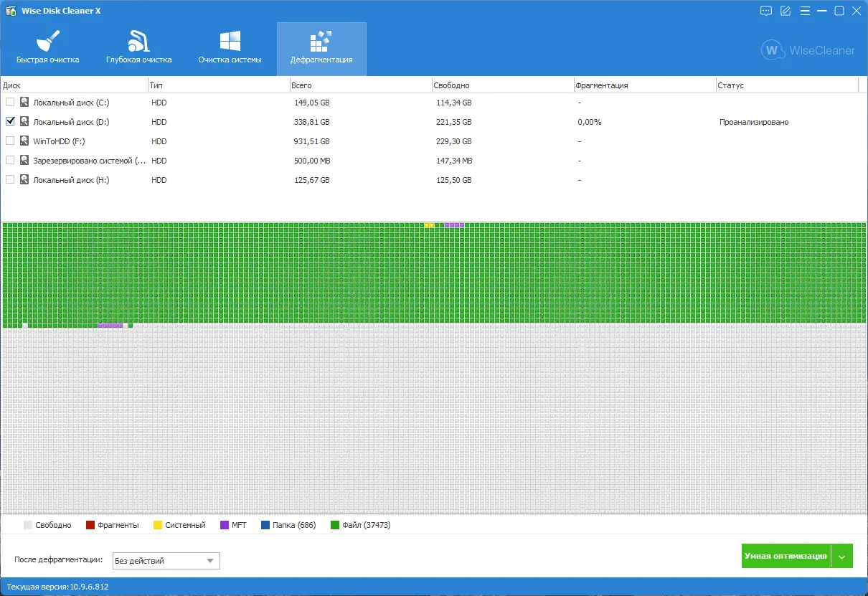Click the "221,35 GB" free space value
The width and height of the screenshot is (868, 596).
454,122
